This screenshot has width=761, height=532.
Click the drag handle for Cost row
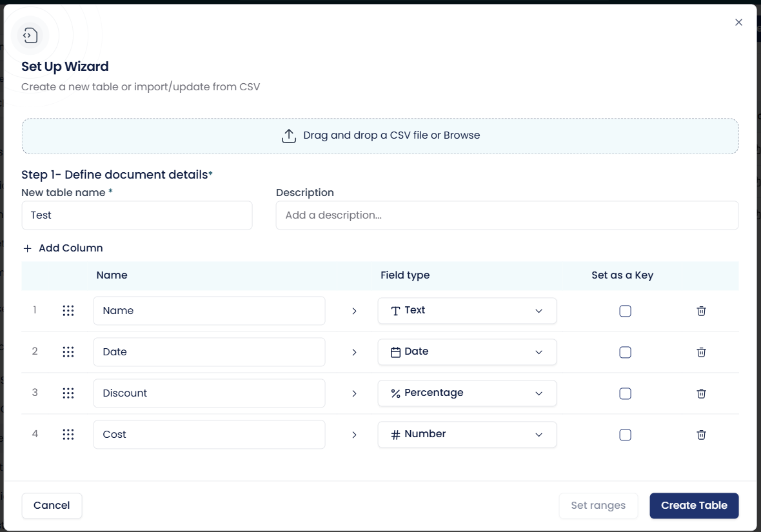[x=68, y=435]
